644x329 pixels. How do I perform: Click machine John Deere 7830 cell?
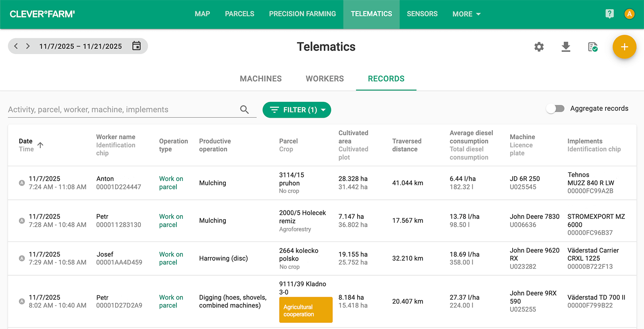[535, 217]
